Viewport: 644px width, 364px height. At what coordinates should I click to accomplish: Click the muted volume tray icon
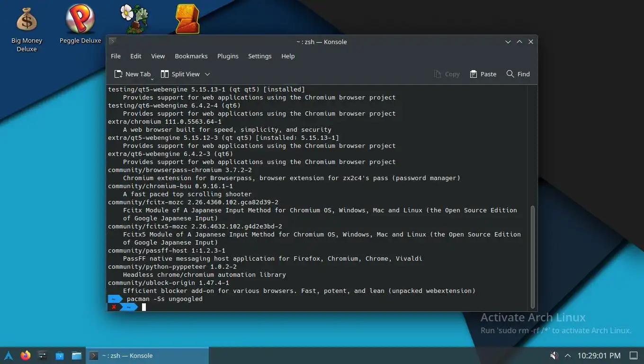pyautogui.click(x=554, y=355)
